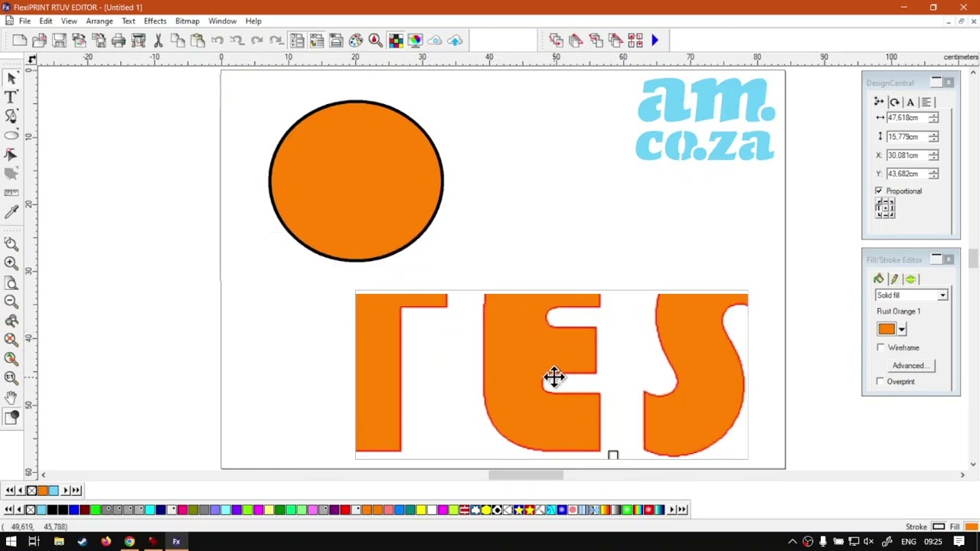980x551 pixels.
Task: Open the File menu
Action: 24,21
